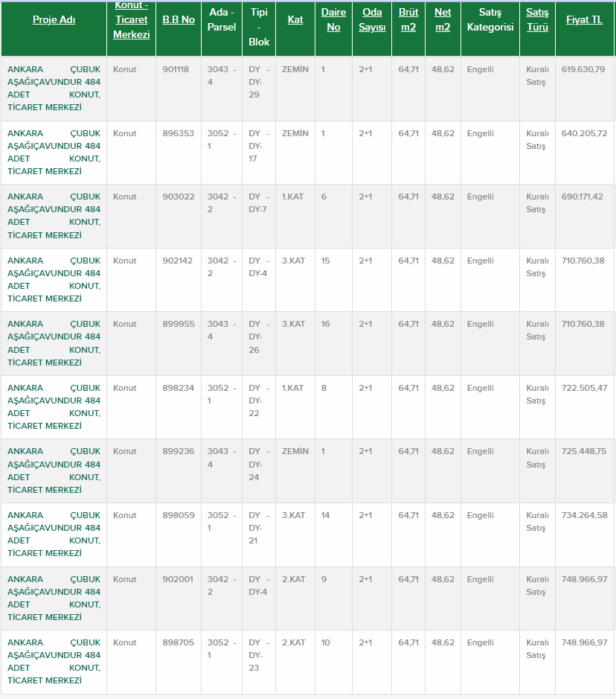
Task: Sort by Brüt m2 column header
Action: coord(408,20)
